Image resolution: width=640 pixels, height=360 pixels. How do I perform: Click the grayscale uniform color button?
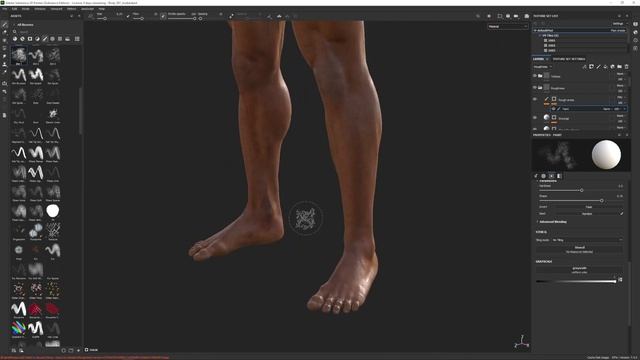[580, 270]
